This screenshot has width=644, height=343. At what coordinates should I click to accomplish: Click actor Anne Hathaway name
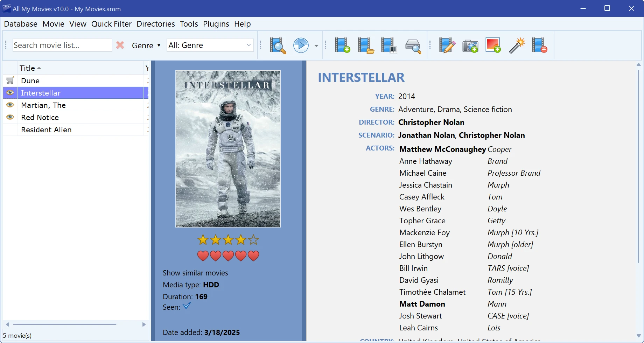(x=426, y=161)
